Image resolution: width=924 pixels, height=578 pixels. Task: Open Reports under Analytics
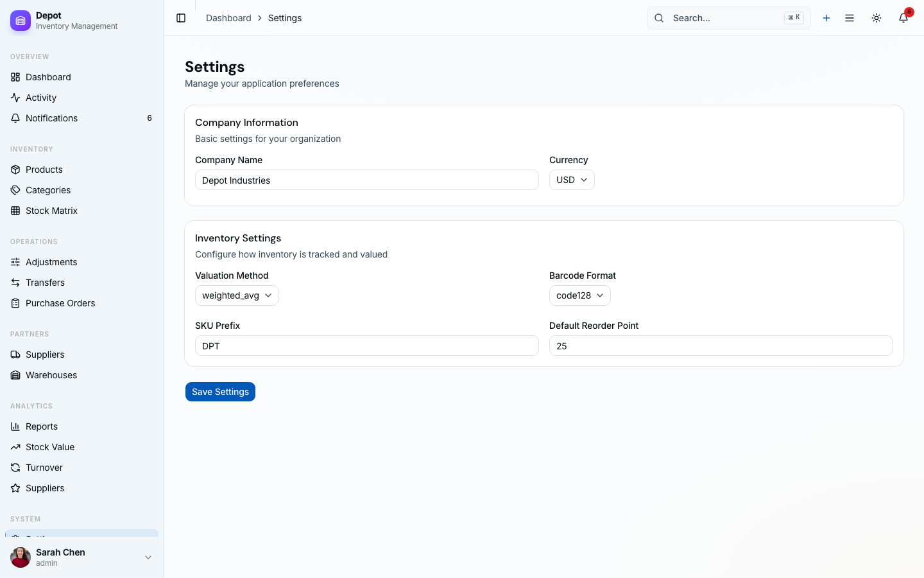click(x=41, y=426)
